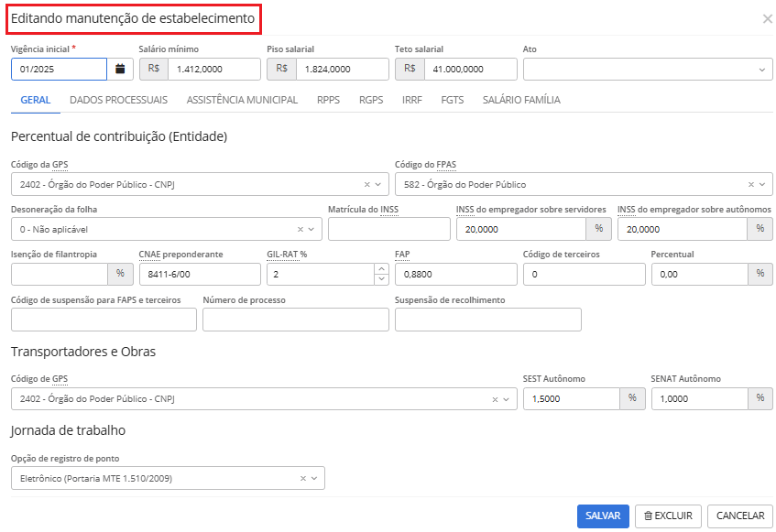
Task: Open the calendar picker for Vigência inicial
Action: [120, 69]
